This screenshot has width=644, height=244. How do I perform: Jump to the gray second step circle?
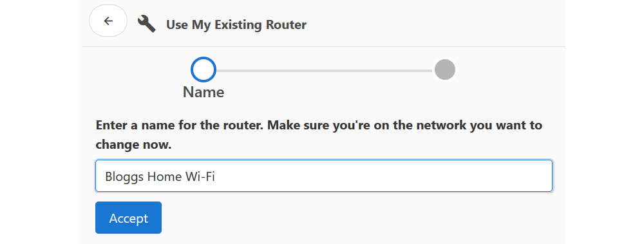pos(445,70)
